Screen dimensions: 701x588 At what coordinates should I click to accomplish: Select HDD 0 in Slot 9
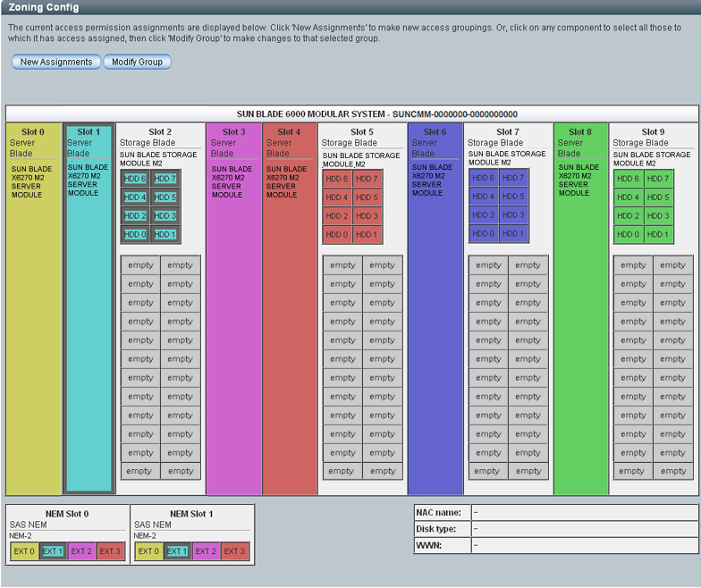(628, 234)
